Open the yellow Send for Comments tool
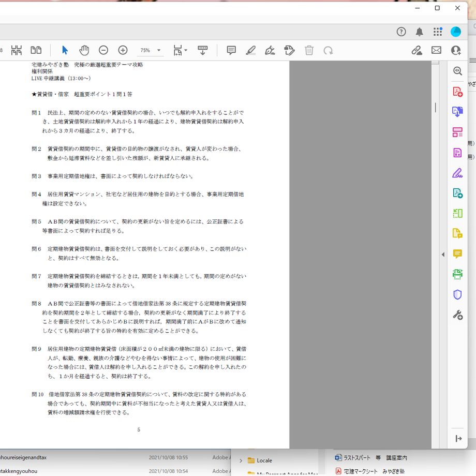The height and width of the screenshot is (476, 476). [x=457, y=233]
